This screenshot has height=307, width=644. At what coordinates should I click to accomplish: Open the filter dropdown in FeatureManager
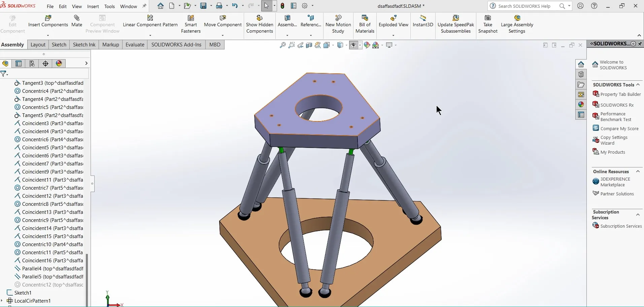tap(7, 74)
